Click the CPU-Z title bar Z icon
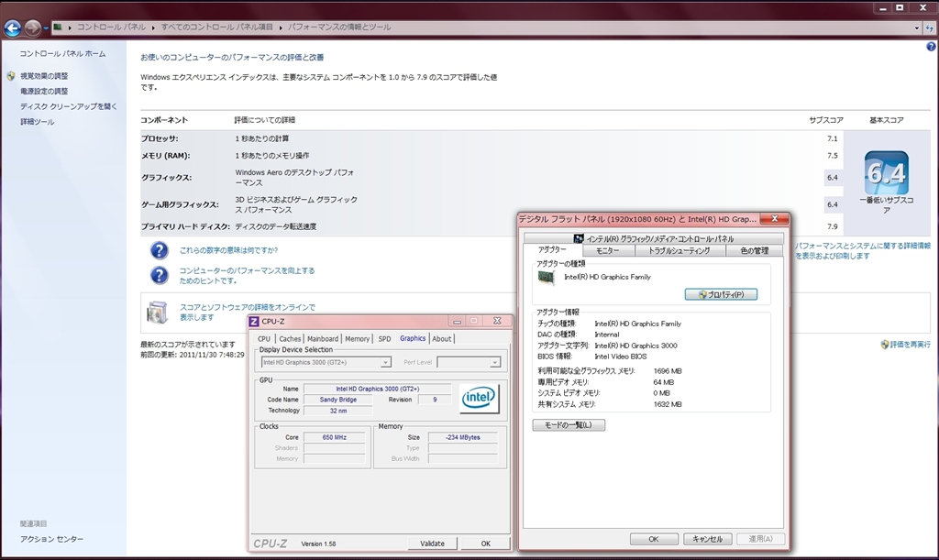 254,322
